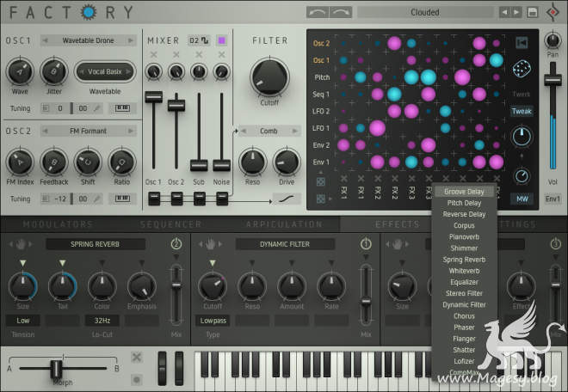Toggle the Sub mixer routing button

coord(200,199)
